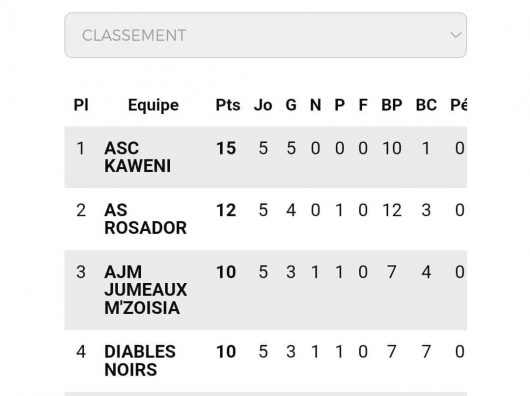This screenshot has width=530, height=396.
Task: Click the dropdown chevron arrow icon
Action: 456,35
